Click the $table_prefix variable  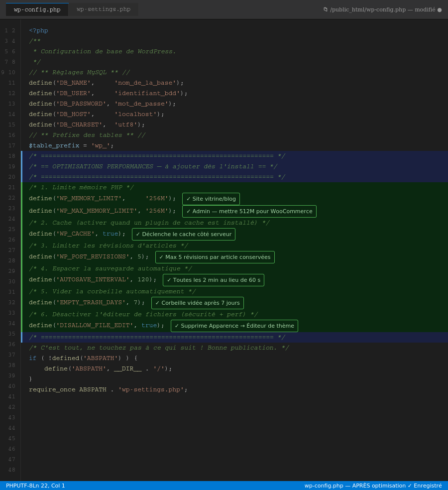click(x=54, y=145)
